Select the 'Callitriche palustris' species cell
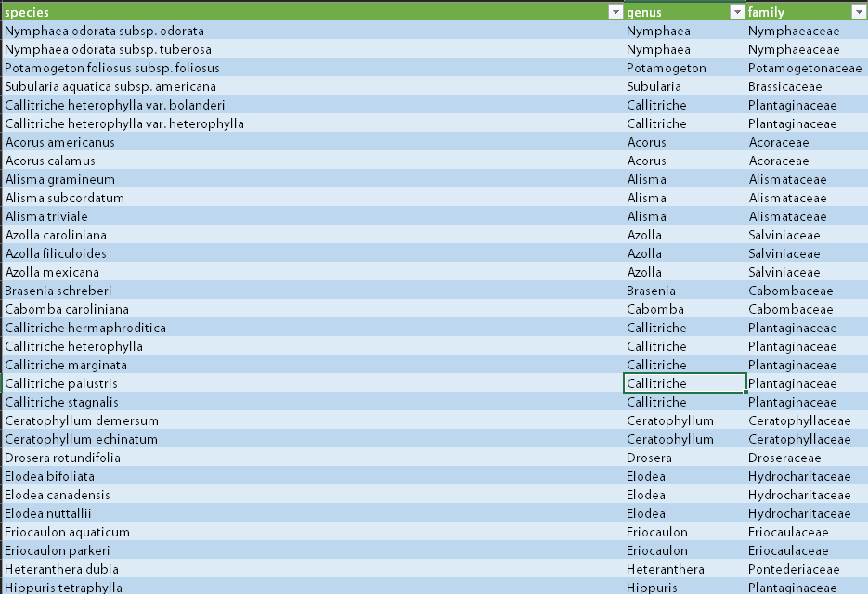 (314, 383)
